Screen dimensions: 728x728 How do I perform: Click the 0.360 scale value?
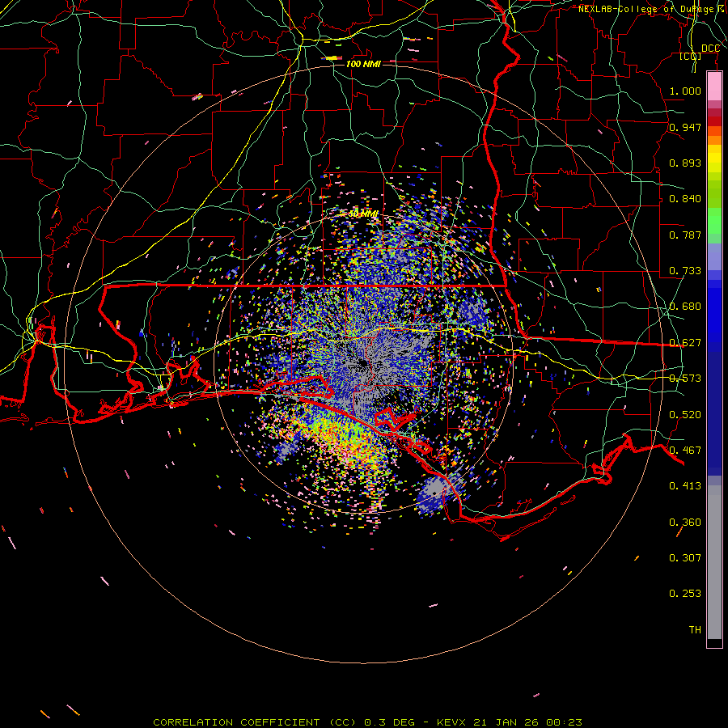click(685, 523)
